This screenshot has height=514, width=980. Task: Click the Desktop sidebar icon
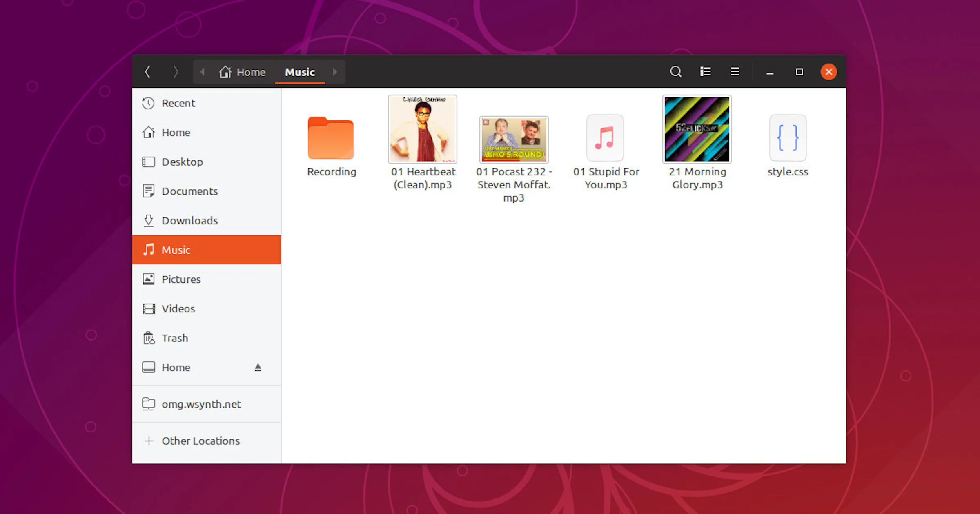pyautogui.click(x=148, y=162)
